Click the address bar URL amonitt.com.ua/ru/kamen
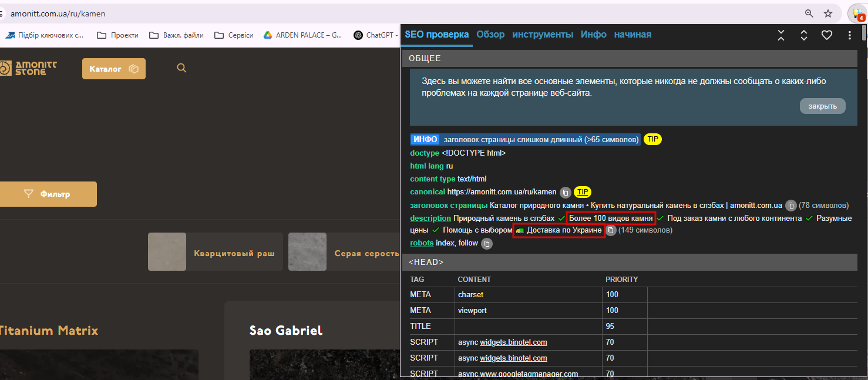This screenshot has height=380, width=868. pos(58,14)
